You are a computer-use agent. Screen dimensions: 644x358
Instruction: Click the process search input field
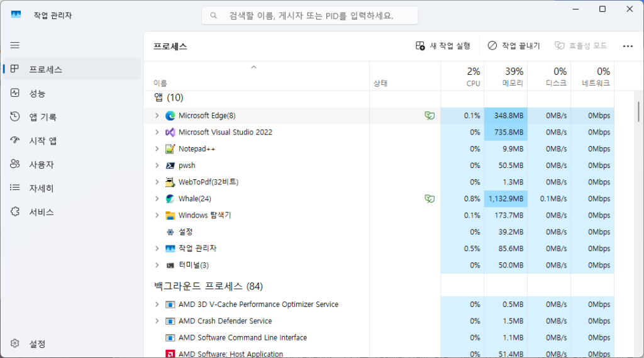309,16
